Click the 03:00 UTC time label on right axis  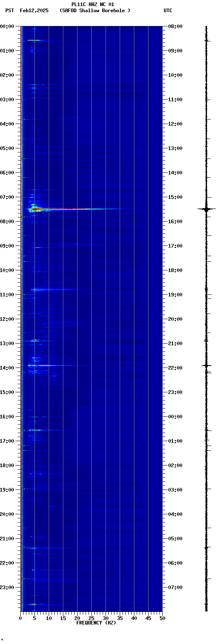(x=175, y=490)
